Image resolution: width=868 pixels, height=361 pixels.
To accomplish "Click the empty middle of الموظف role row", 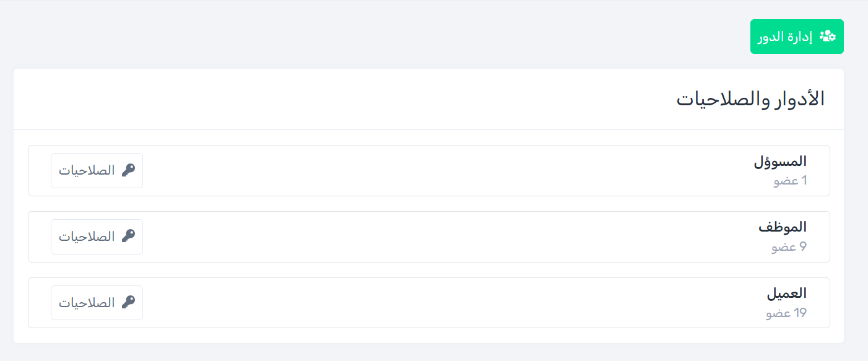I will click(433, 237).
